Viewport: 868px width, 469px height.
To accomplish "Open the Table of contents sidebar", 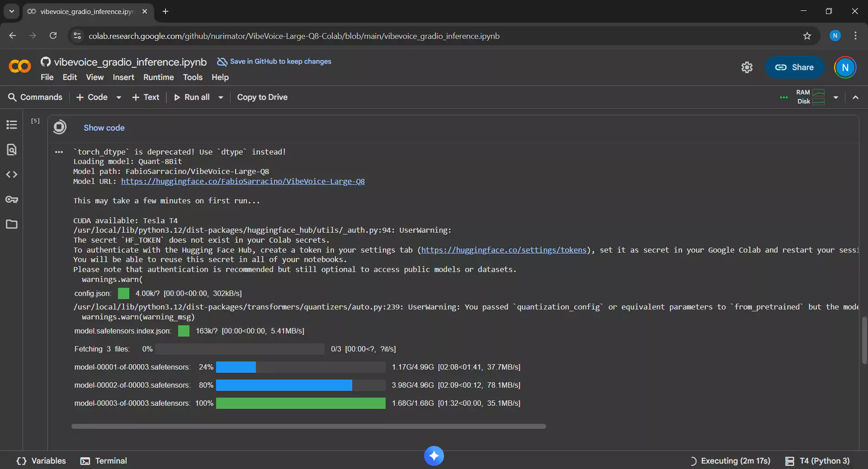I will (x=11, y=125).
